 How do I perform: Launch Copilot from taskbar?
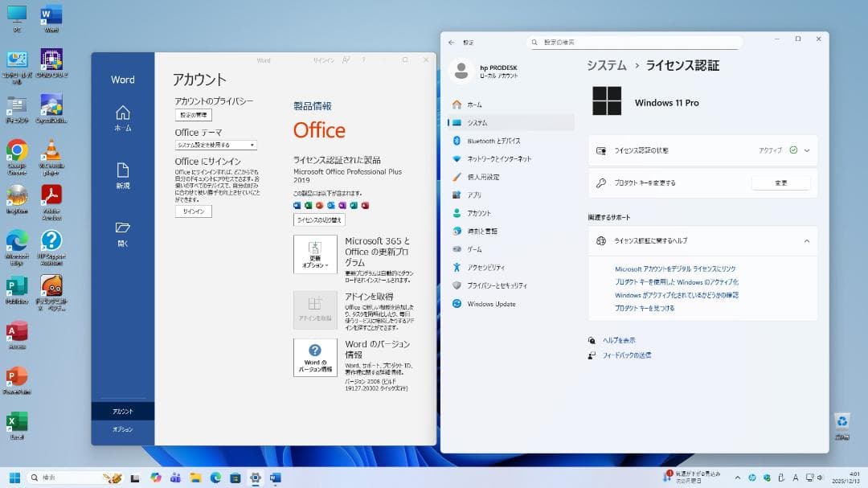point(156,478)
